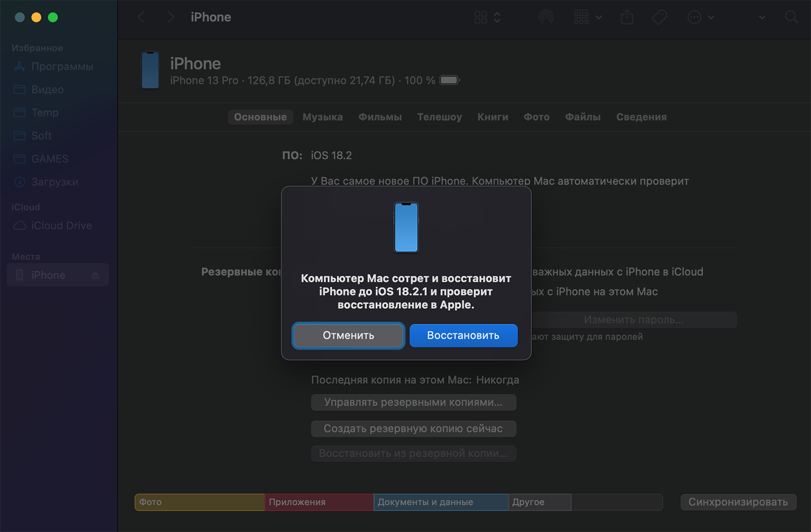Select the Фото storage bar segment
This screenshot has width=811, height=532.
200,502
